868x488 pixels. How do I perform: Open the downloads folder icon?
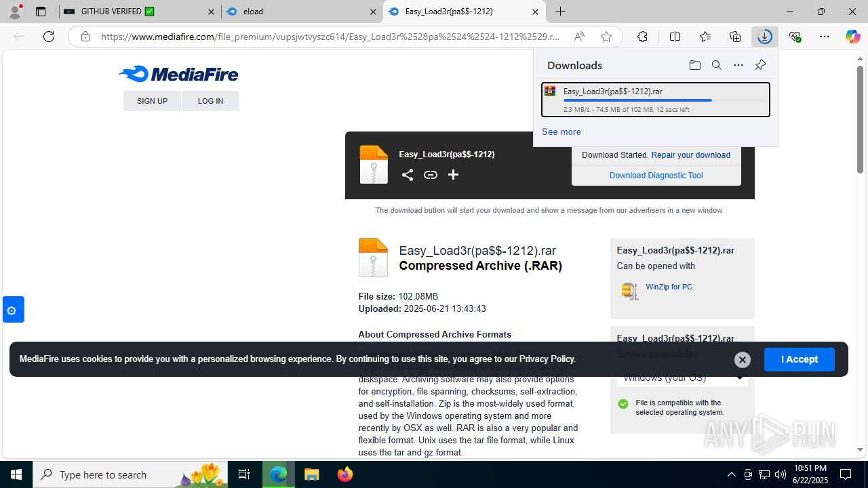tap(694, 65)
